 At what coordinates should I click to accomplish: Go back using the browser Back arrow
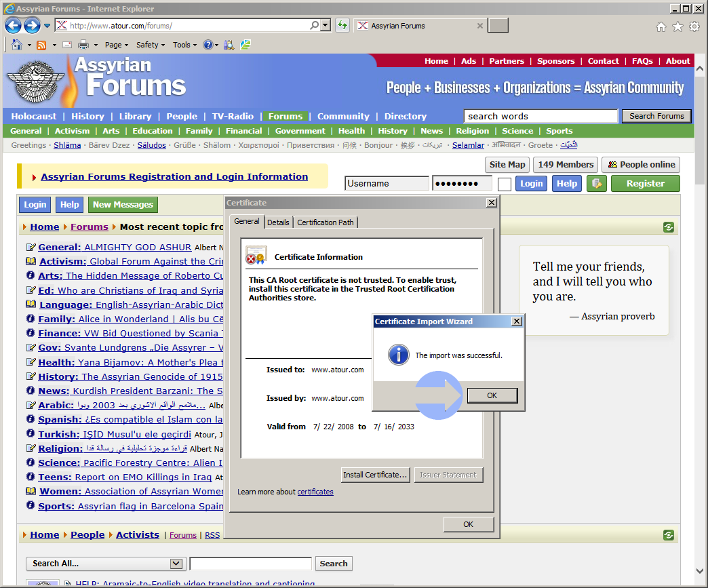tap(13, 26)
